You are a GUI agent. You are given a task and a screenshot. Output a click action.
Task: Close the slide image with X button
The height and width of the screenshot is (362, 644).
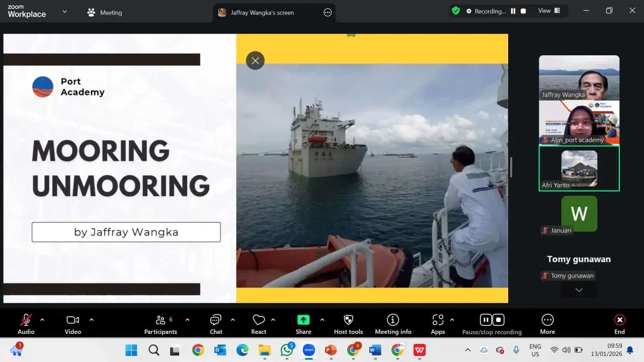tap(255, 61)
